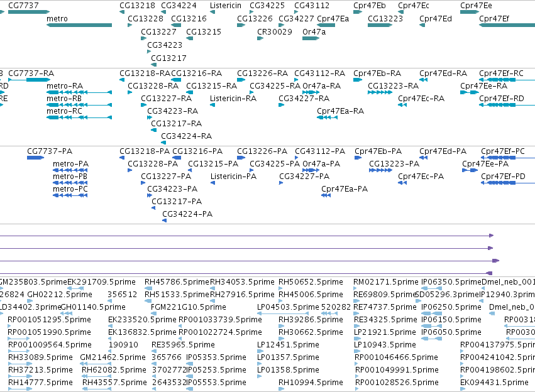Click the metro-RC transcript label
Image resolution: width=535 pixels, height=392 pixels.
point(65,111)
